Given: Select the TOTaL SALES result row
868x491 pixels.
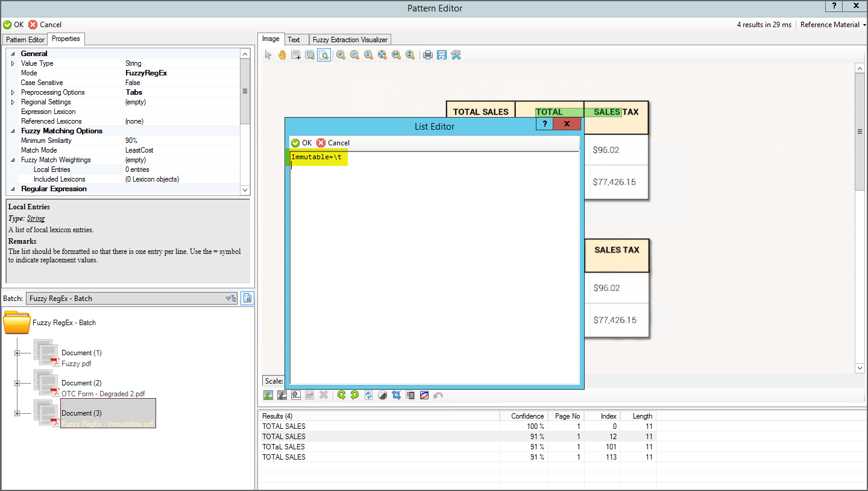Looking at the screenshot, I should pos(284,447).
